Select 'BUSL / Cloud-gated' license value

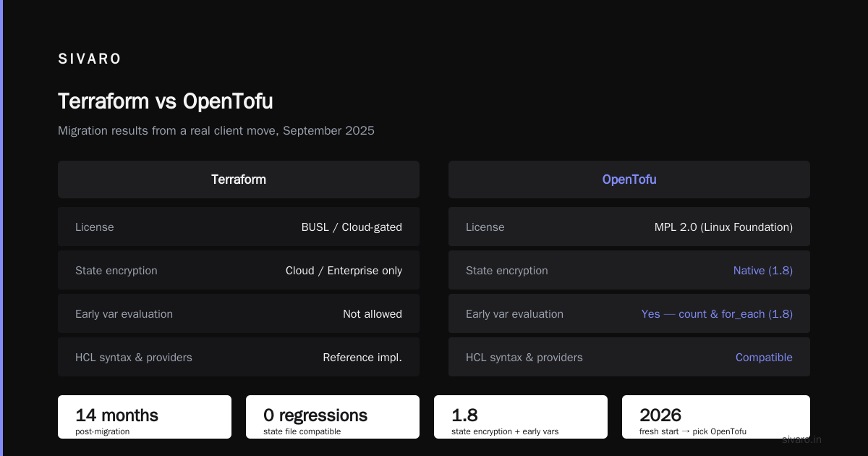(352, 227)
